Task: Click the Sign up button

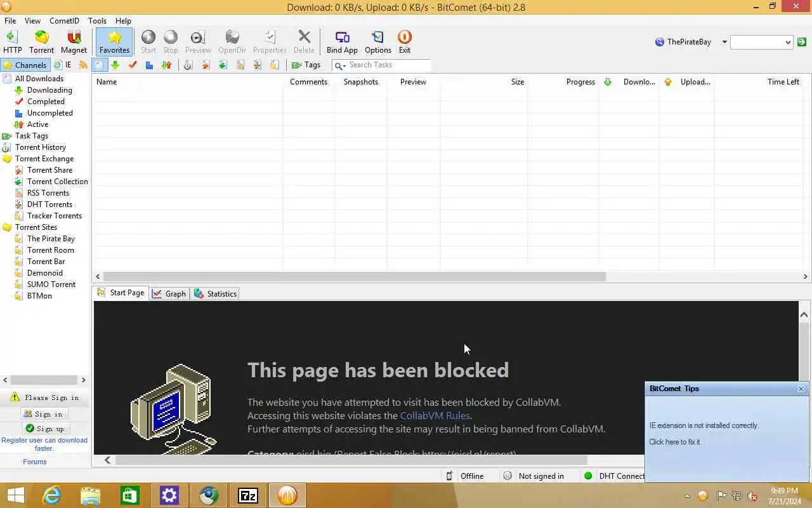Action: pyautogui.click(x=44, y=429)
